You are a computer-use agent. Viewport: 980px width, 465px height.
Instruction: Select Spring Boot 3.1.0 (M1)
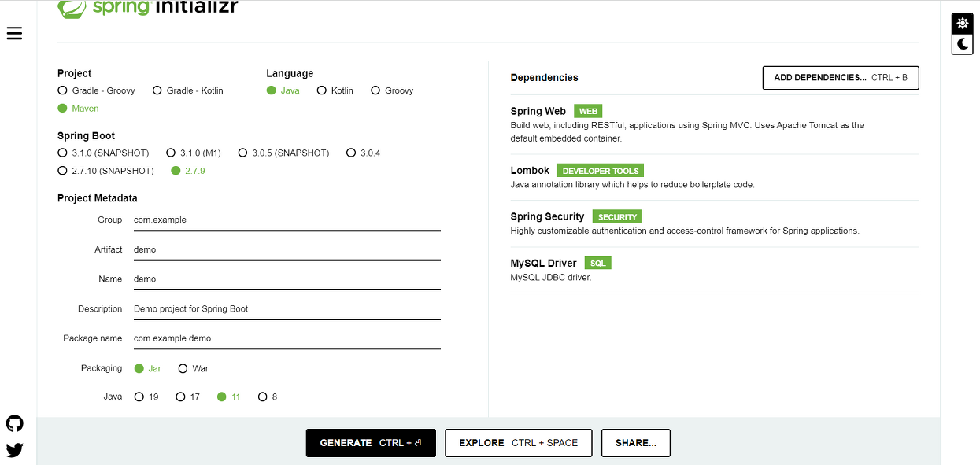[x=194, y=153]
